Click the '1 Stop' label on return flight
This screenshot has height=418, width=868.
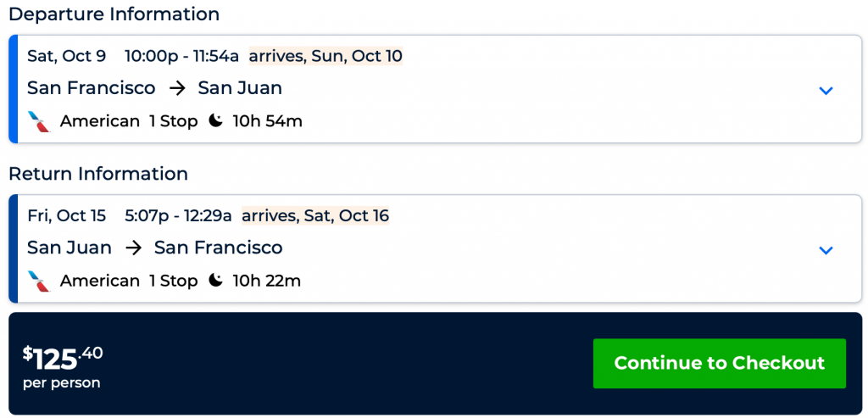(173, 281)
